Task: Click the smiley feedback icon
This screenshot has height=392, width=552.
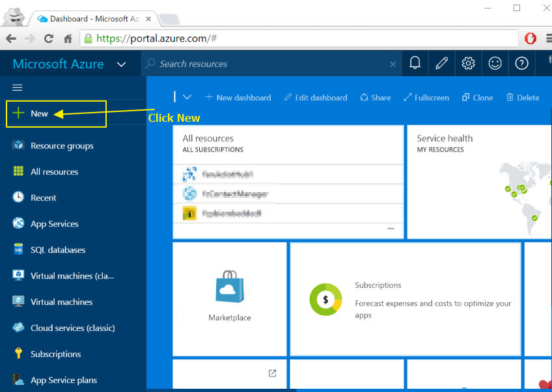Action: tap(495, 63)
